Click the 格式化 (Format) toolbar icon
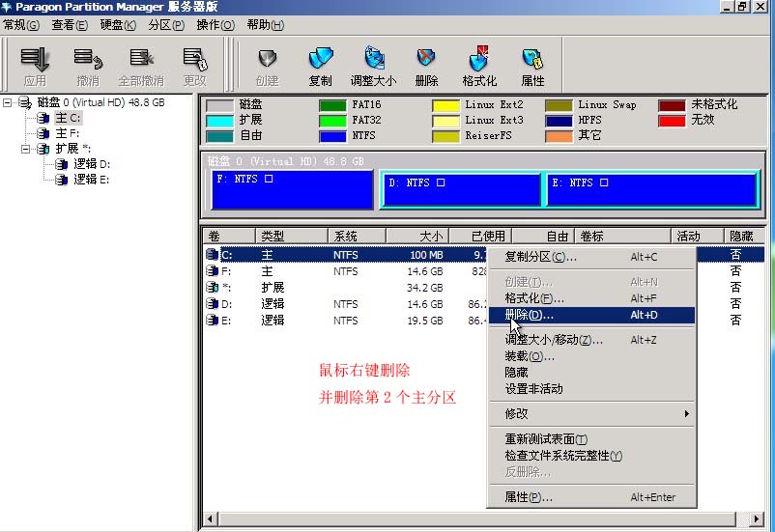The image size is (775, 532). 479,67
